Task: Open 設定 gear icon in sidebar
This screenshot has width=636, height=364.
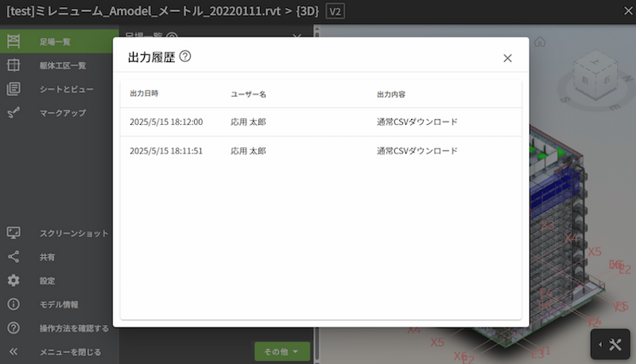Action: pos(14,281)
